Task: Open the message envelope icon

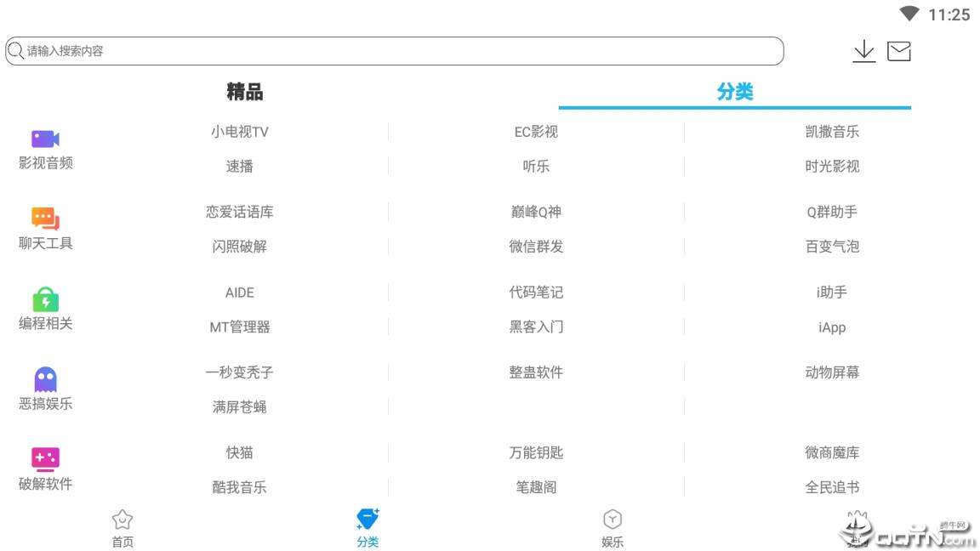Action: pos(899,51)
